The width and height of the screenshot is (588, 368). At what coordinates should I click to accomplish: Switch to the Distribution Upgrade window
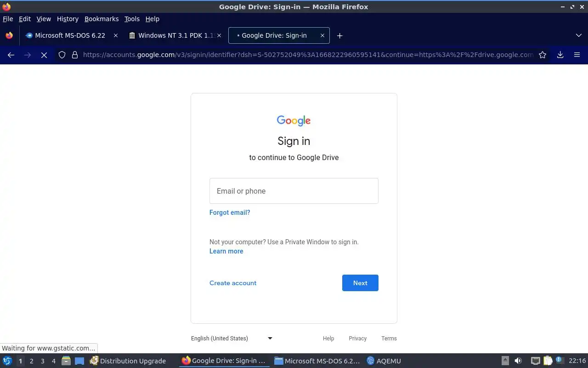pos(128,361)
